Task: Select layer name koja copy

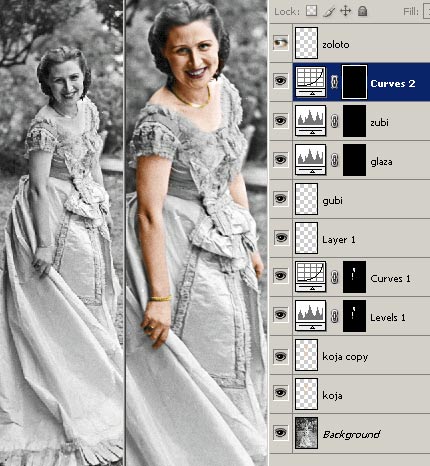Action: pyautogui.click(x=345, y=357)
